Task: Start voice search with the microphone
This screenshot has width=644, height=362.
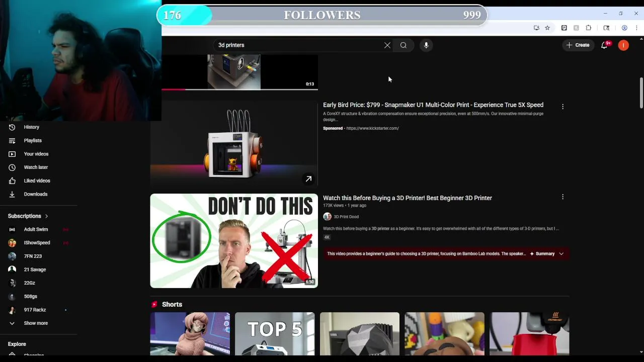Action: [426, 45]
